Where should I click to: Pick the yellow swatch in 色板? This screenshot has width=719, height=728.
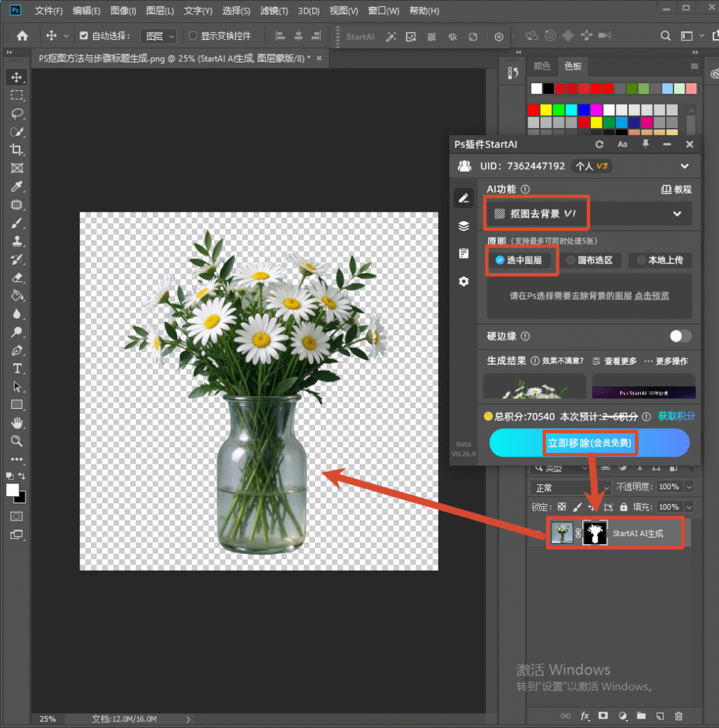(546, 109)
